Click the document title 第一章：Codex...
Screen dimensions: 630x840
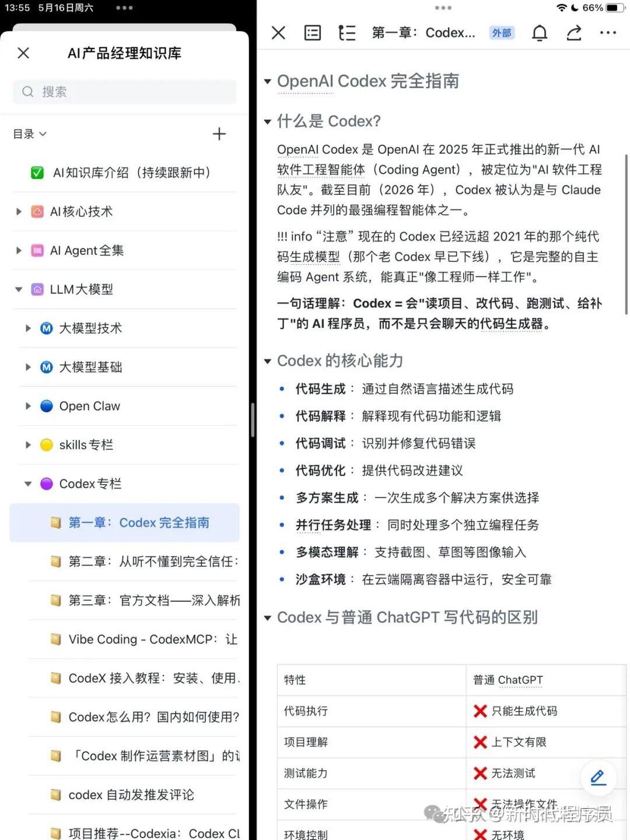[x=423, y=33]
